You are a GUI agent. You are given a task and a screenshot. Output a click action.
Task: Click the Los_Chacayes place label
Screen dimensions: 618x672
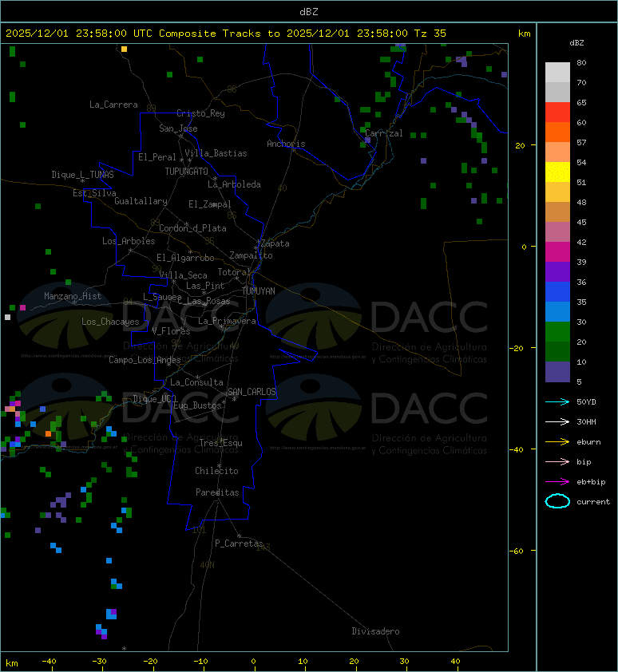coord(110,322)
